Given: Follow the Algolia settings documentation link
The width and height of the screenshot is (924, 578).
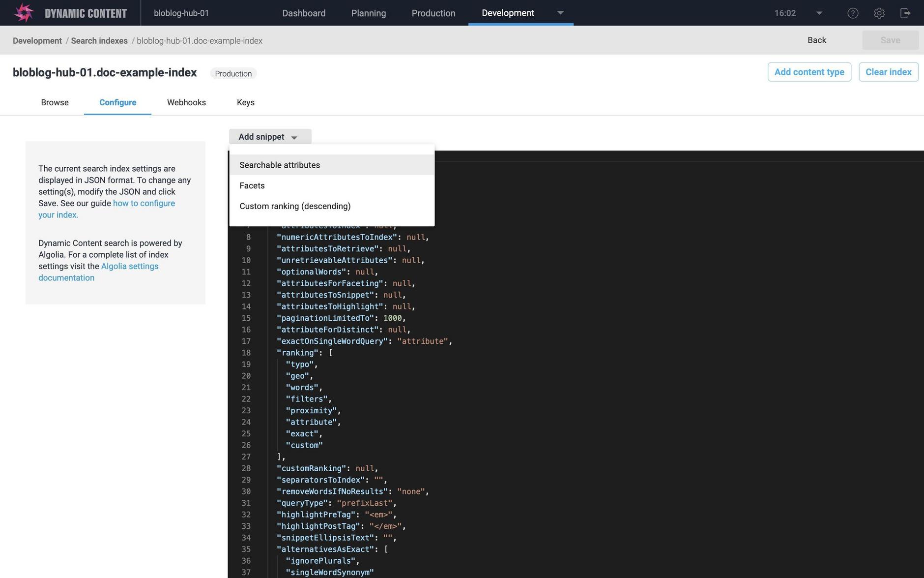Looking at the screenshot, I should [129, 267].
